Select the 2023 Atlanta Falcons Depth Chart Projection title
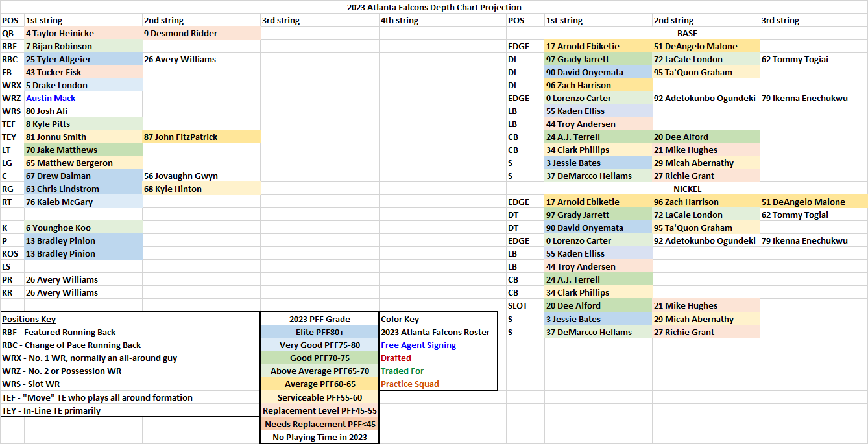This screenshot has height=444, width=868. (x=434, y=7)
